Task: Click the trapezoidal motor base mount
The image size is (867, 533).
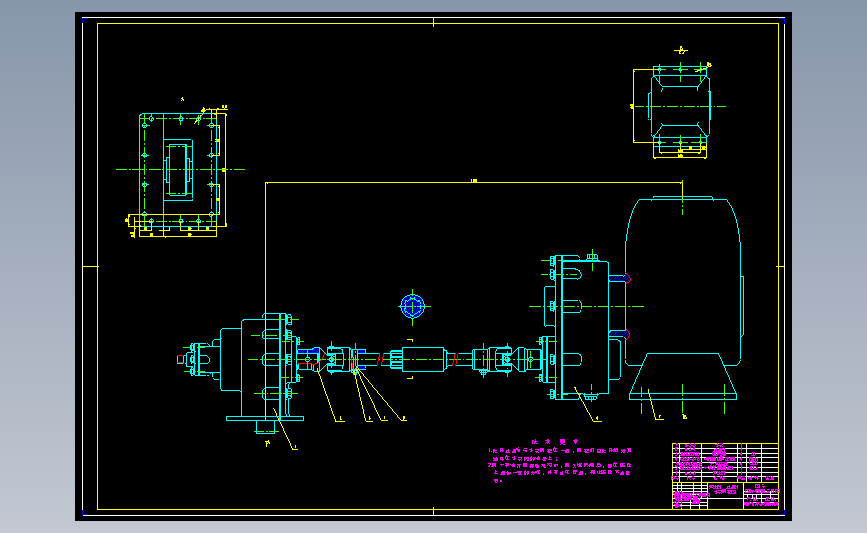Action: (683, 377)
